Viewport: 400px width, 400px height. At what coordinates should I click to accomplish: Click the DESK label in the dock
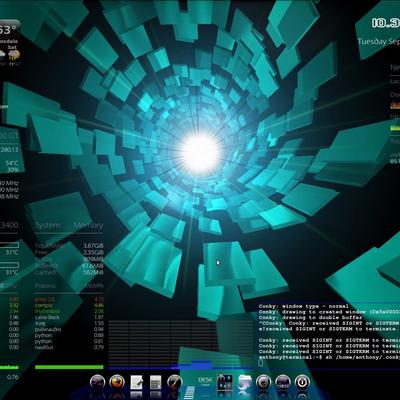[205, 380]
